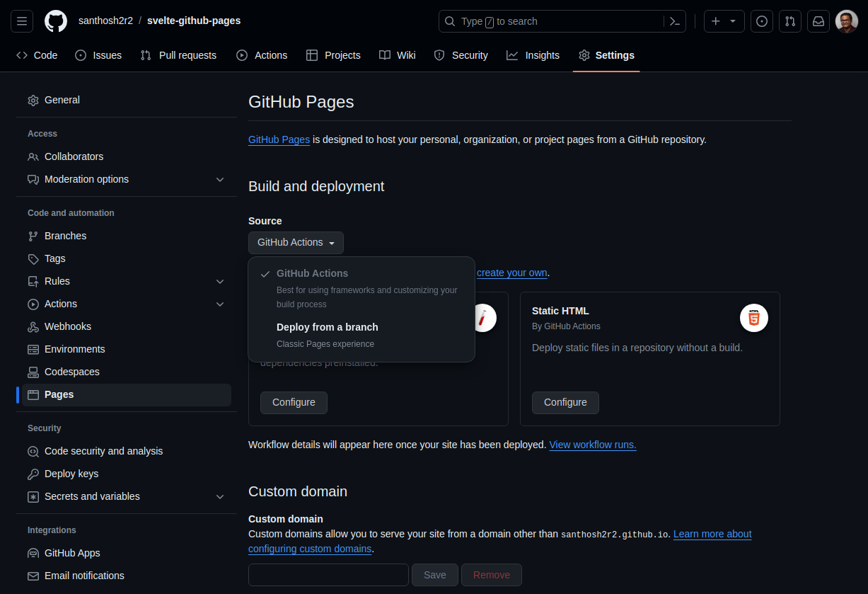
Task: Click the custom domain input field
Action: pos(328,574)
